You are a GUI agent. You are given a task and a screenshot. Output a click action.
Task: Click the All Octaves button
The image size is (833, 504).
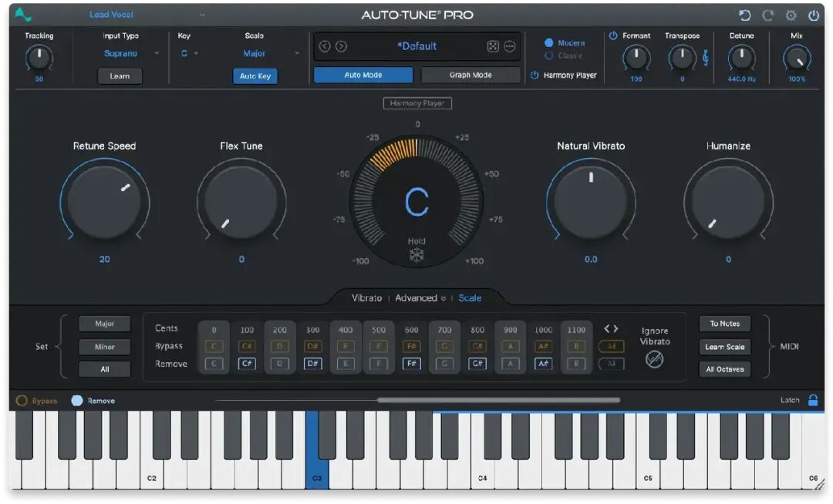724,369
